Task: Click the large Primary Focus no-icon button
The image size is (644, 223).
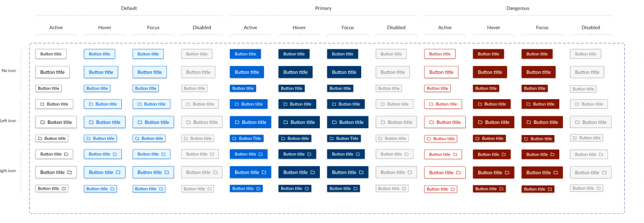Action: pyautogui.click(x=344, y=72)
